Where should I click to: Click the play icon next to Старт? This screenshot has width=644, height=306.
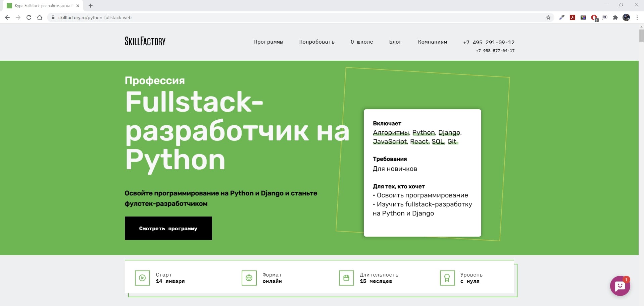142,278
